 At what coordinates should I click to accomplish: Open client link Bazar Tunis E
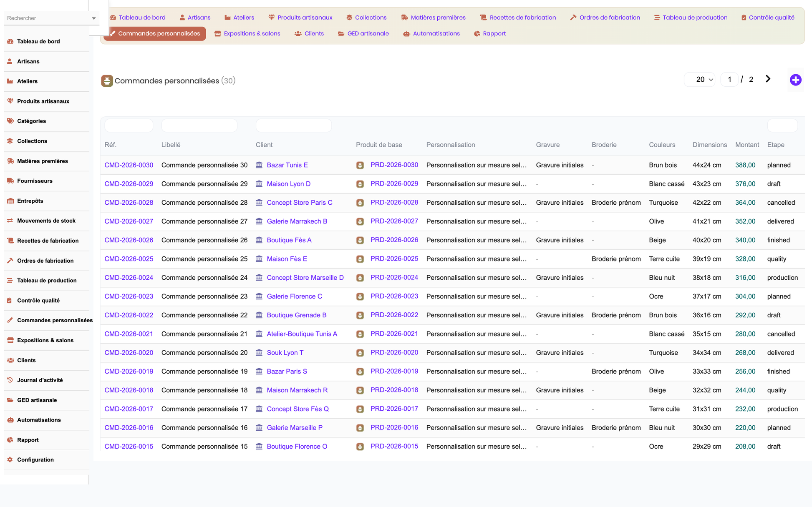click(x=287, y=165)
